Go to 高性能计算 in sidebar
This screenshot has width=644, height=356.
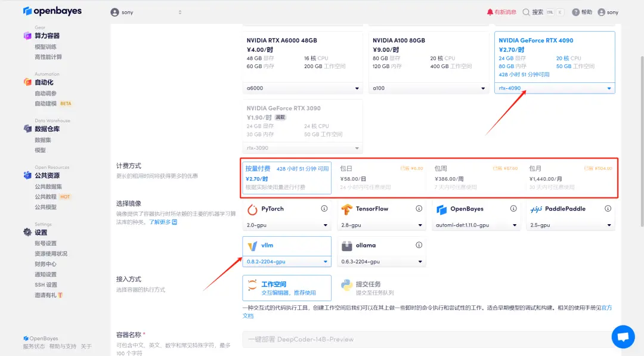tap(48, 57)
